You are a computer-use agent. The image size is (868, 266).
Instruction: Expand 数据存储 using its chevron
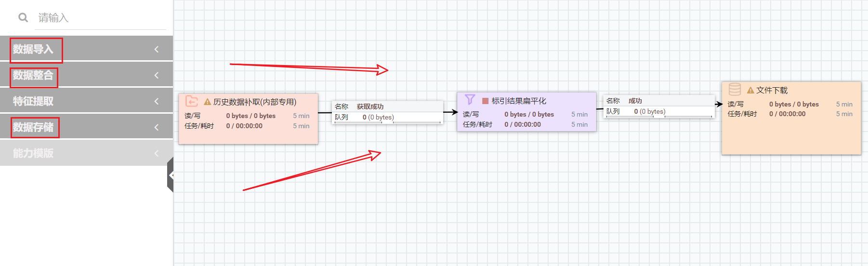click(x=157, y=127)
